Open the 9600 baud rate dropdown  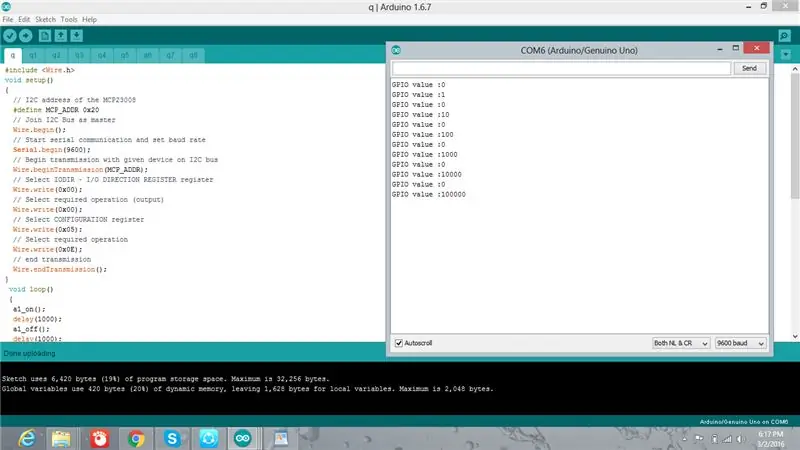click(740, 343)
